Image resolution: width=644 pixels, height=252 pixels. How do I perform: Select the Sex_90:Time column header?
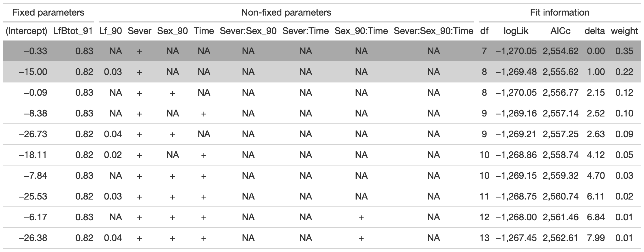[x=361, y=31]
